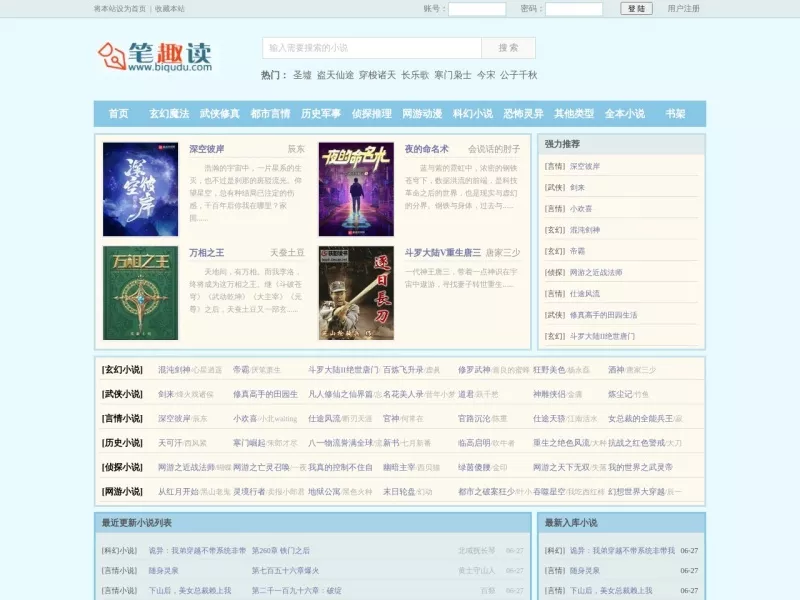Open 末日轮盘 in the 网游小说 row
This screenshot has width=800, height=600.
pyautogui.click(x=399, y=492)
